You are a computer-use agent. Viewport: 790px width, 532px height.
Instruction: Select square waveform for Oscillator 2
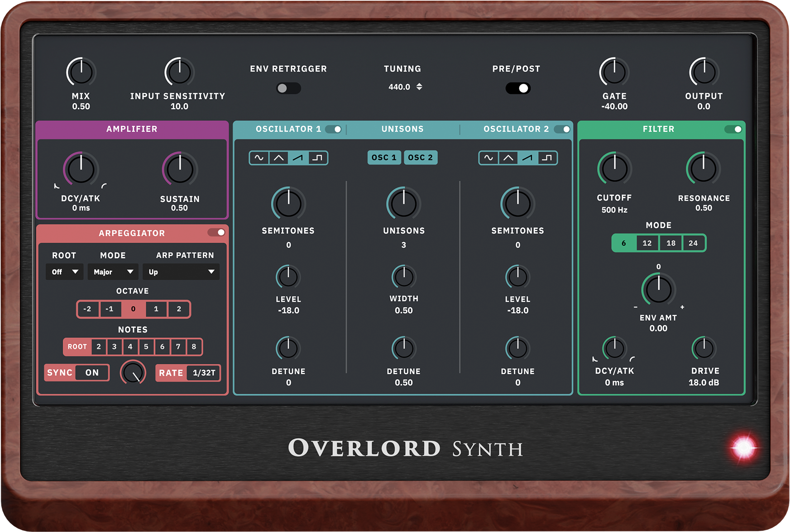(x=547, y=158)
